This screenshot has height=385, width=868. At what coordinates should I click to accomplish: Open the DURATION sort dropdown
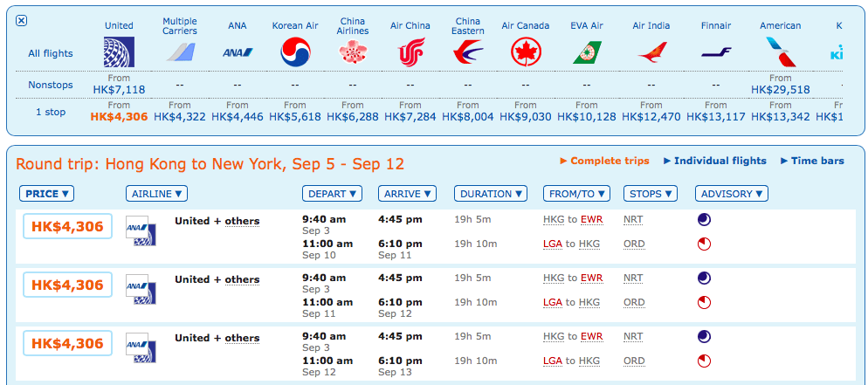pyautogui.click(x=491, y=194)
